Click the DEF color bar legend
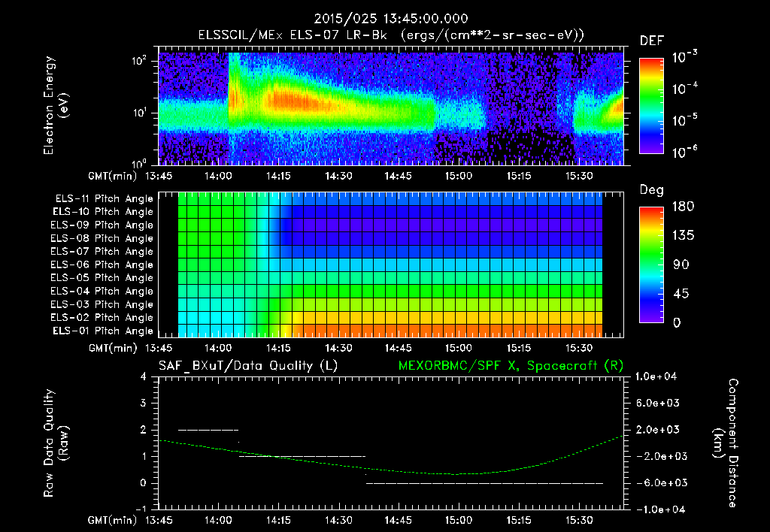Screen dimensions: 770x532 [652, 106]
